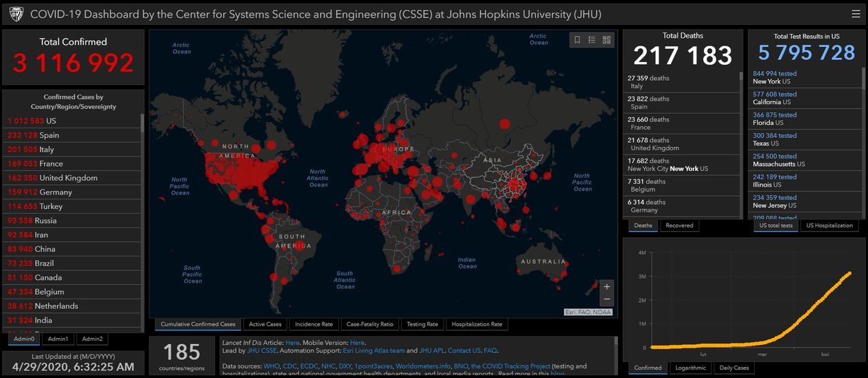Select the Case-Fatality Ratio tab

[x=370, y=324]
